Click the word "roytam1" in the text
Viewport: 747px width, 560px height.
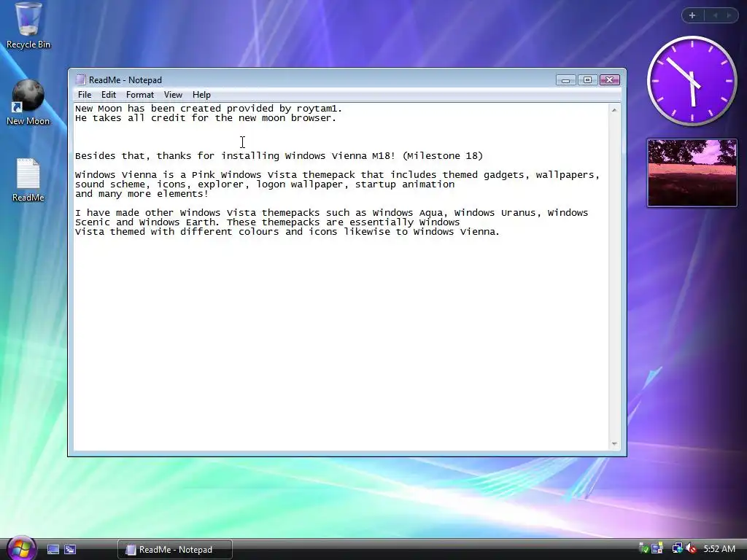click(317, 109)
